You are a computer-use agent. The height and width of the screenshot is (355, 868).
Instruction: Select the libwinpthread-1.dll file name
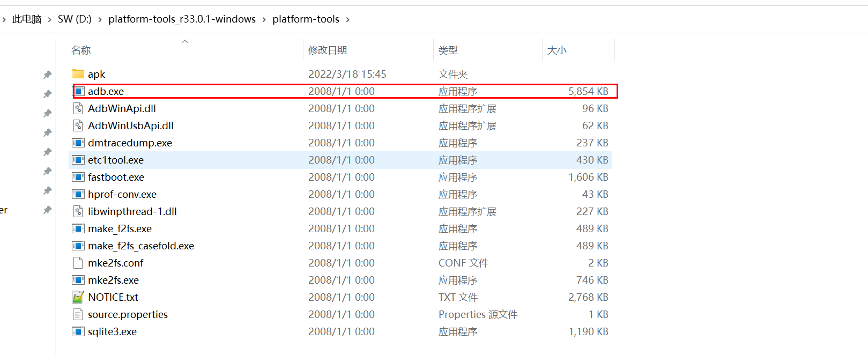[132, 211]
